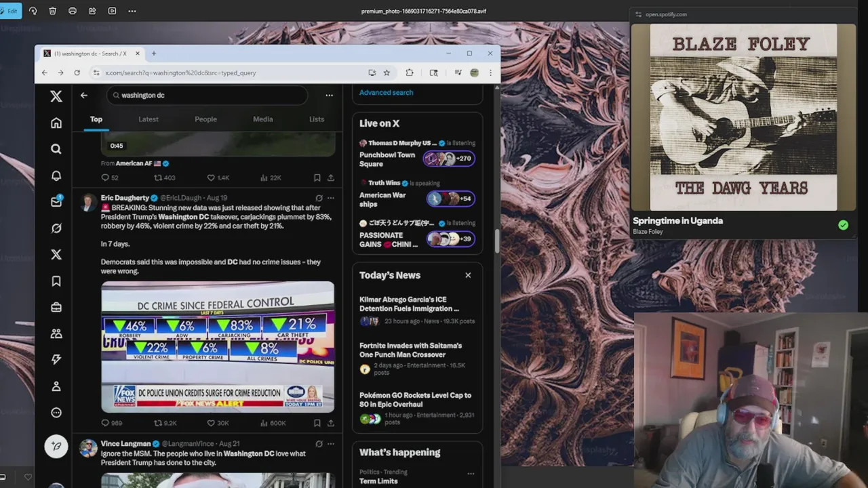This screenshot has width=868, height=488.
Task: Click Grok icon on Eric Daugherty post
Action: [319, 198]
